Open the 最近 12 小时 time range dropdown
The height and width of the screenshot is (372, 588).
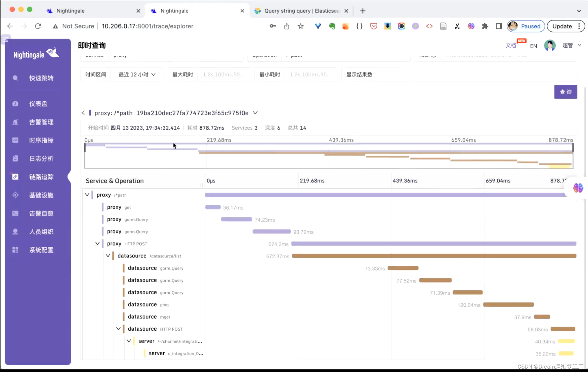coord(137,74)
